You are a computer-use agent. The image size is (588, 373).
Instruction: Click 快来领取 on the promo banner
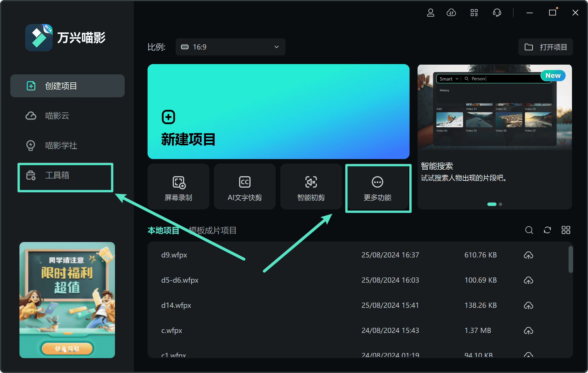[x=67, y=348]
